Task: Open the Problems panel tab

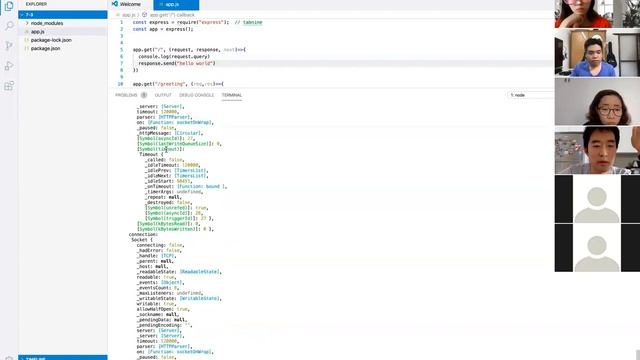Action: (126, 95)
